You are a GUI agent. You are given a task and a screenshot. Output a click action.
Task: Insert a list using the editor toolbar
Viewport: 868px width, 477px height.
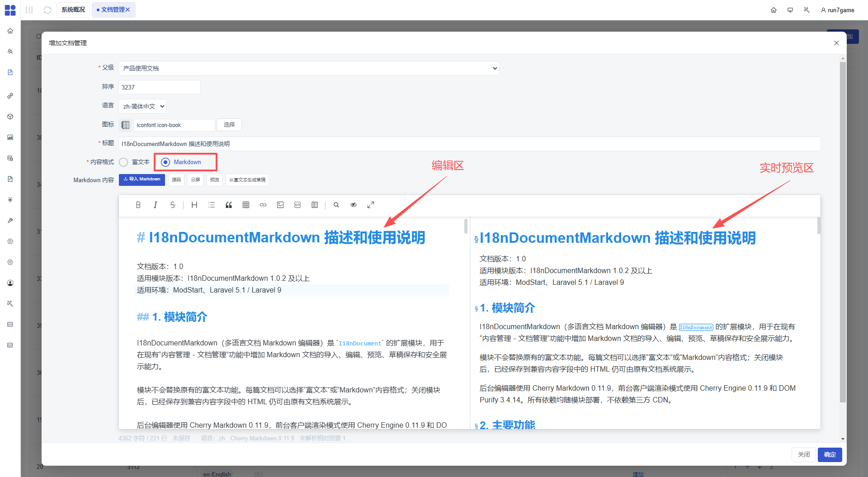[212, 205]
